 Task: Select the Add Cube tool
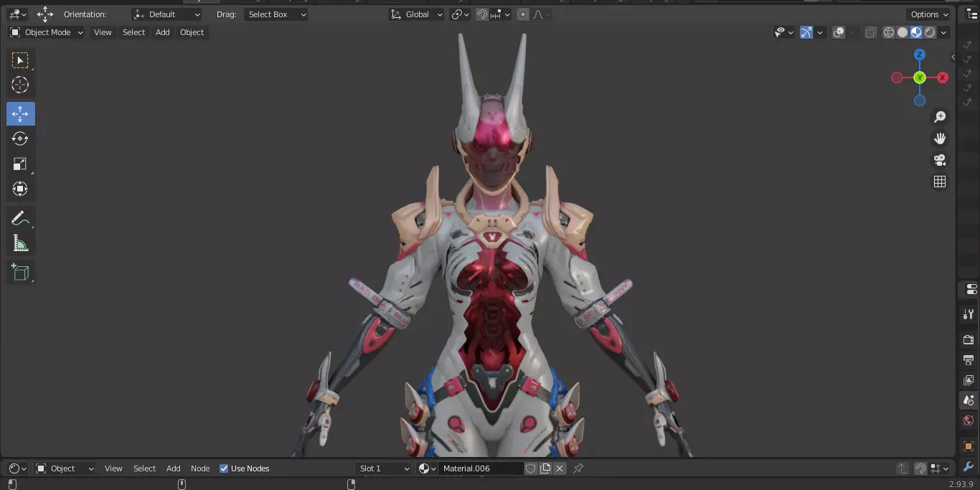click(x=20, y=272)
